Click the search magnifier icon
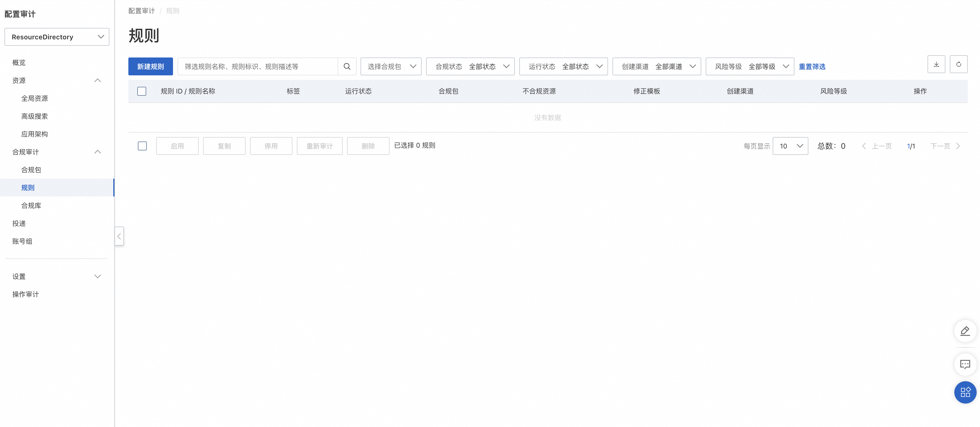This screenshot has width=980, height=427. [347, 67]
